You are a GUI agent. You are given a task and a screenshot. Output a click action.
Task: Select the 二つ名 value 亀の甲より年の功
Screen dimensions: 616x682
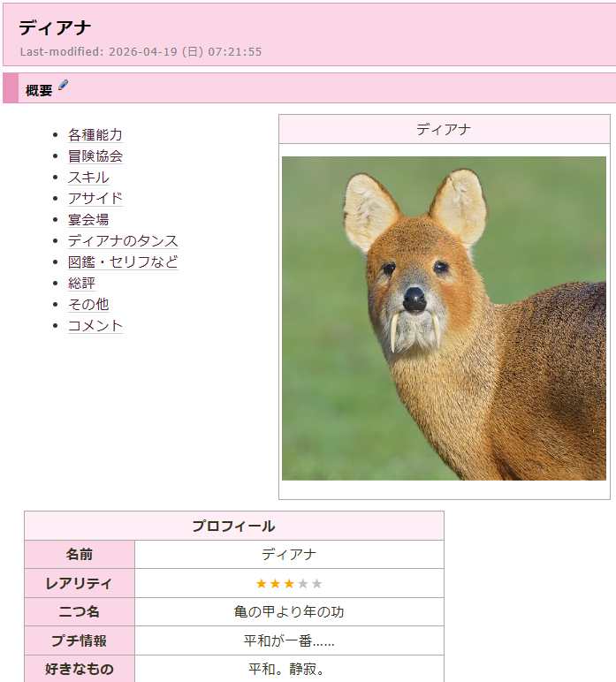289,611
